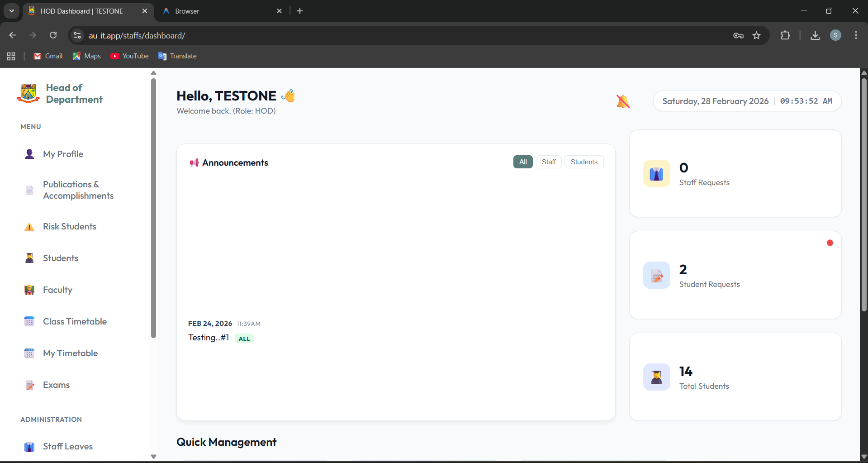Open Class Timetable calendar icon
Viewport: 868px width, 463px height.
tap(29, 322)
